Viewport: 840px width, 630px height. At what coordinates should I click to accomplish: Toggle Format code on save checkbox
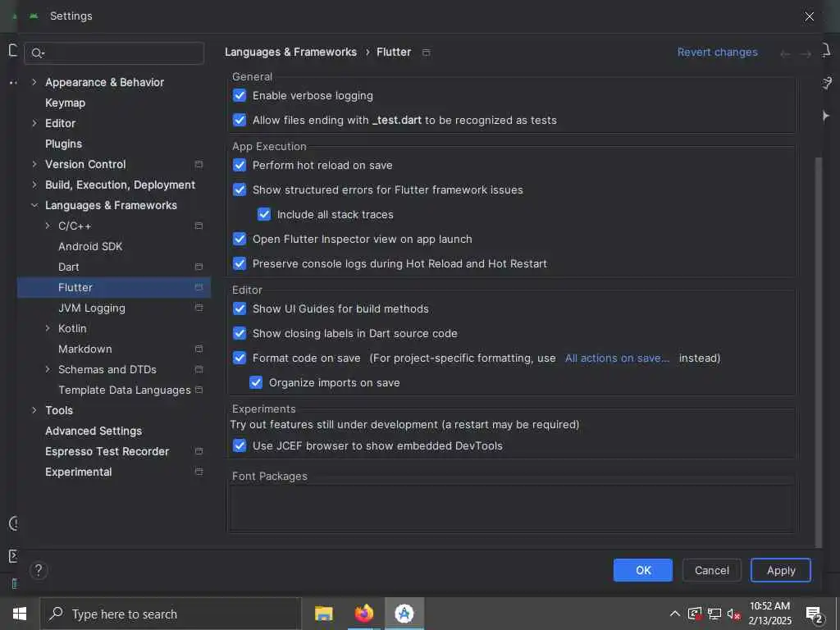[240, 358]
